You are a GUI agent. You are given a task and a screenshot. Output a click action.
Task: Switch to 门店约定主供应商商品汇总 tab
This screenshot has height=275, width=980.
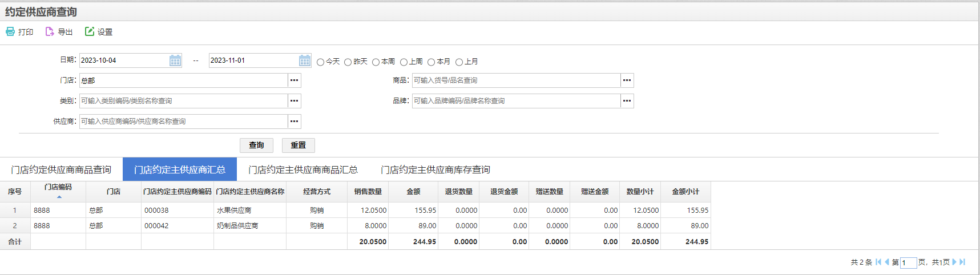tap(303, 169)
